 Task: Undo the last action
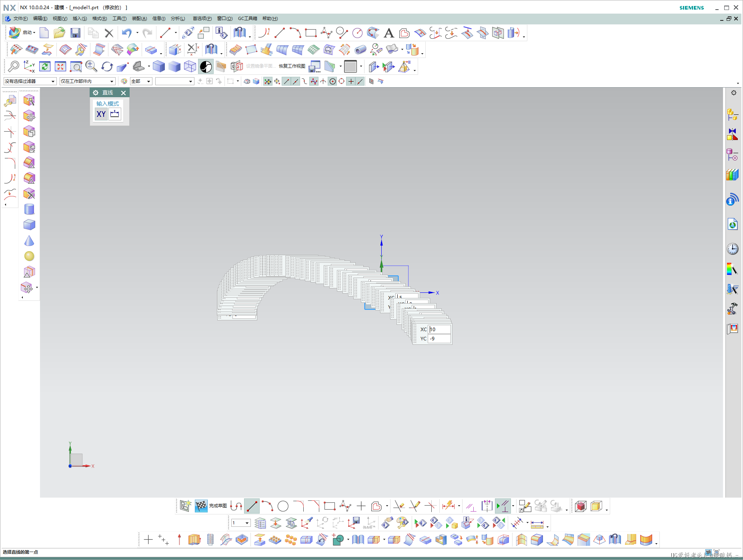(127, 33)
